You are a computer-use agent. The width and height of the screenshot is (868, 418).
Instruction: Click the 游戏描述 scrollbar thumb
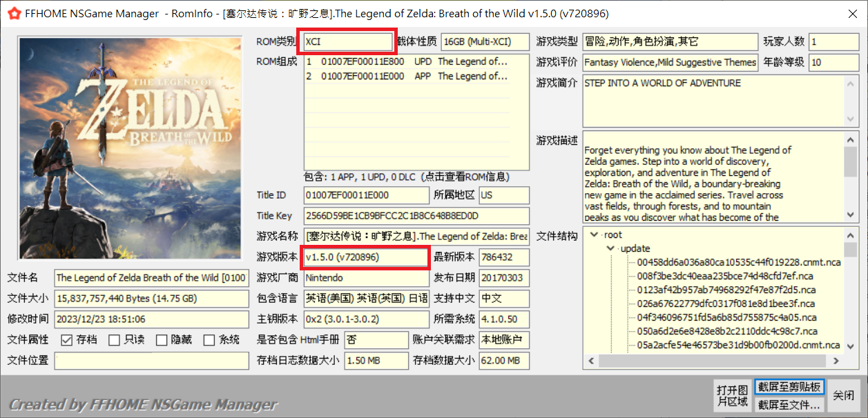pos(851,161)
